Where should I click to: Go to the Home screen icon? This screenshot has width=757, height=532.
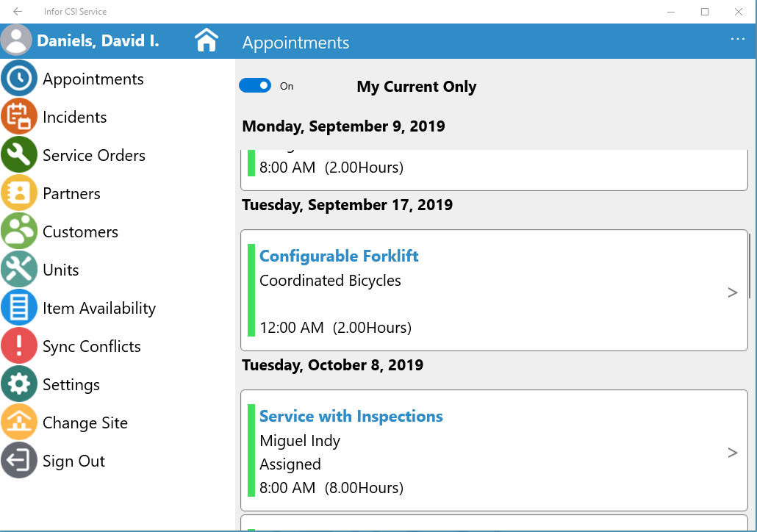point(207,40)
